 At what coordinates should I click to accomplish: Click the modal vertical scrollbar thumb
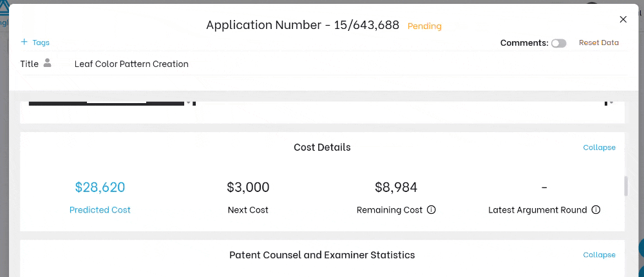pos(626,186)
